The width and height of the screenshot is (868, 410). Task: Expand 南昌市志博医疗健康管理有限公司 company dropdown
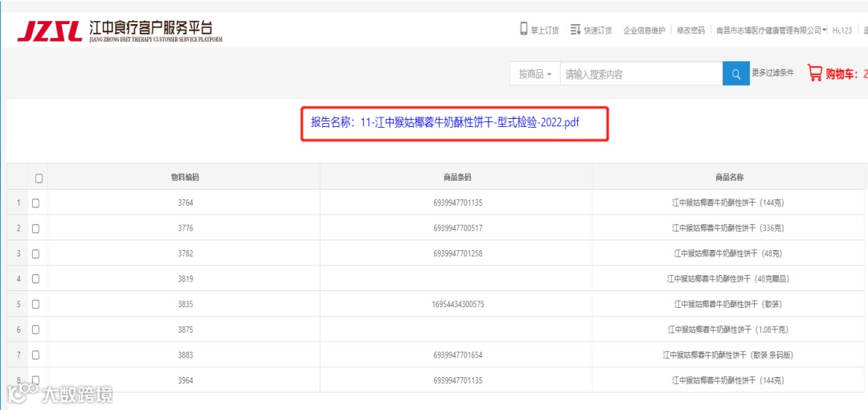pos(771,31)
